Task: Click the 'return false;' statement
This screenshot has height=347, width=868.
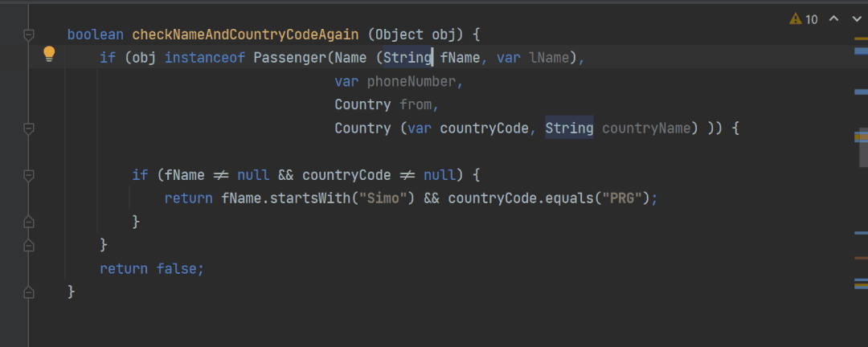Action: 152,269
